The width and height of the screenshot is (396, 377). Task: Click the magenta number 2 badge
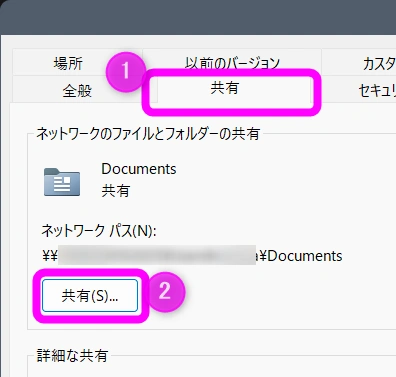pos(165,292)
